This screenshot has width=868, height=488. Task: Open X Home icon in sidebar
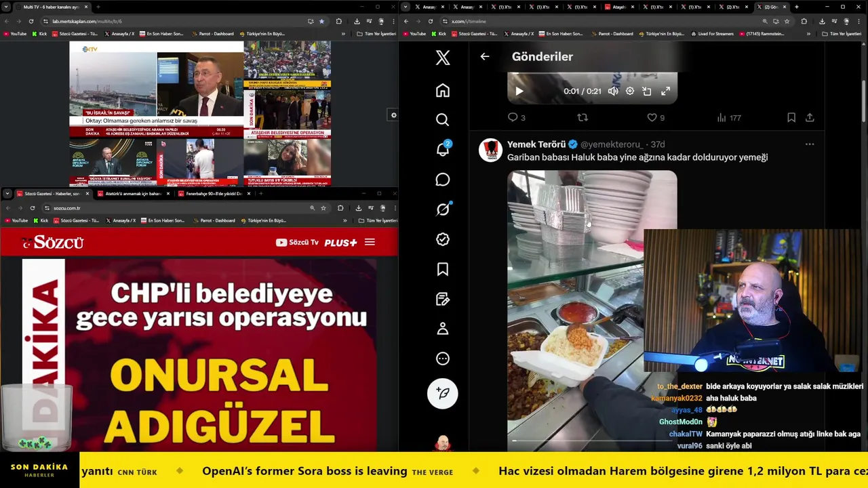click(443, 90)
